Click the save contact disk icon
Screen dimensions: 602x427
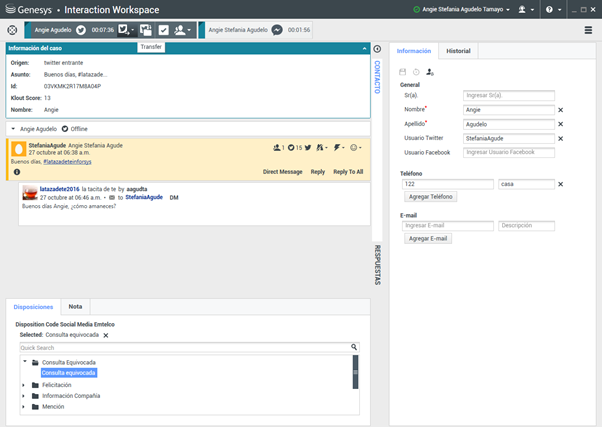402,72
